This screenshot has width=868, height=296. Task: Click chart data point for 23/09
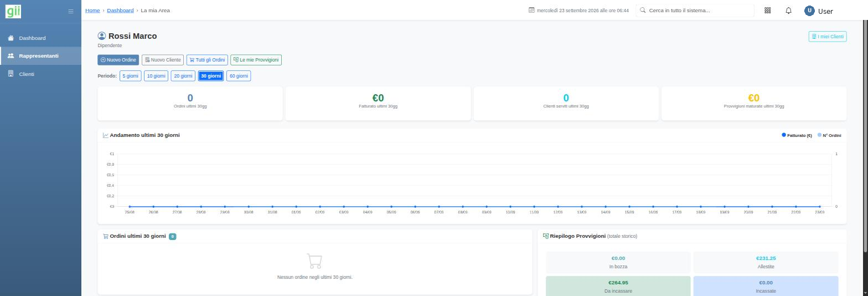point(820,207)
